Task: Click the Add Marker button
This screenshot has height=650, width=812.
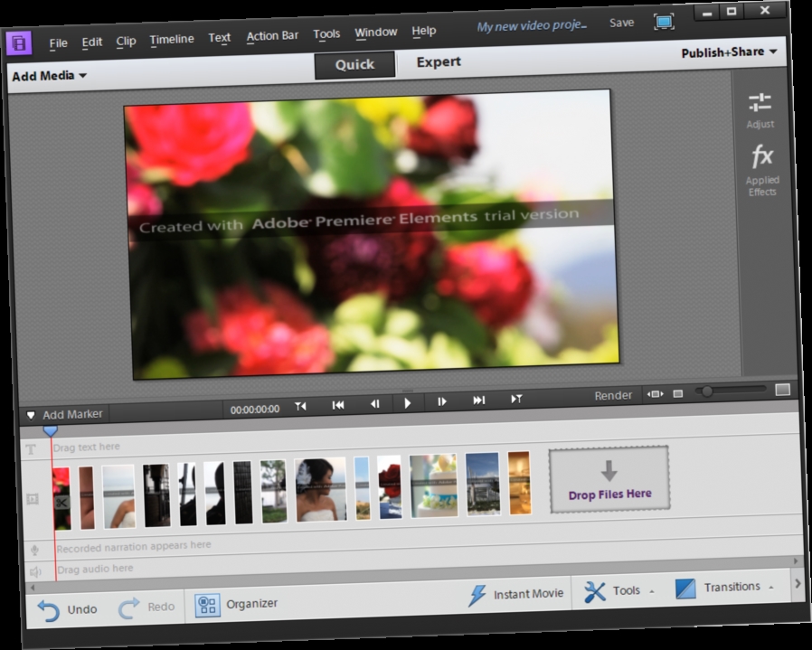Action: (65, 415)
